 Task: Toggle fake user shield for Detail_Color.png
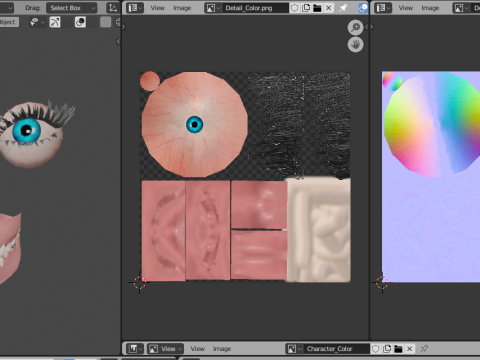pyautogui.click(x=295, y=8)
